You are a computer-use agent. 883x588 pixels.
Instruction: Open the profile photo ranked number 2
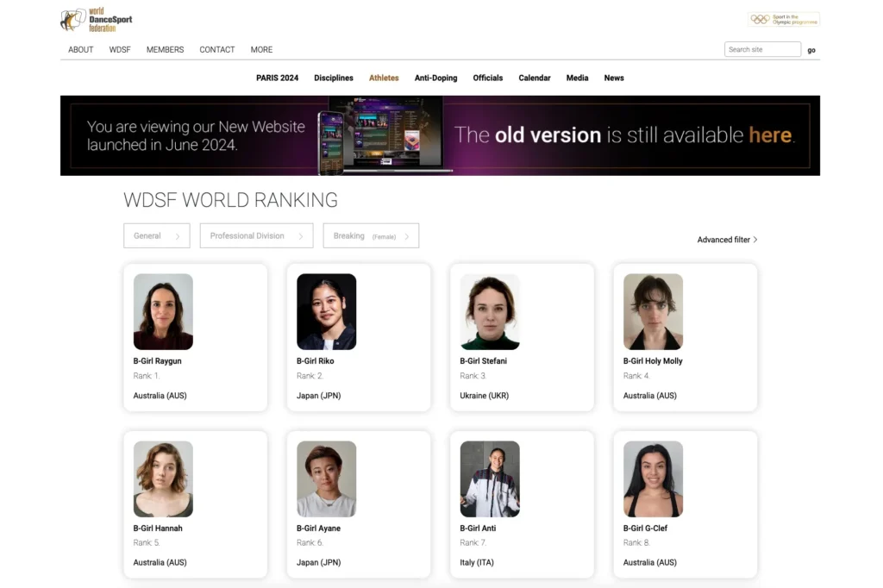[x=326, y=311]
